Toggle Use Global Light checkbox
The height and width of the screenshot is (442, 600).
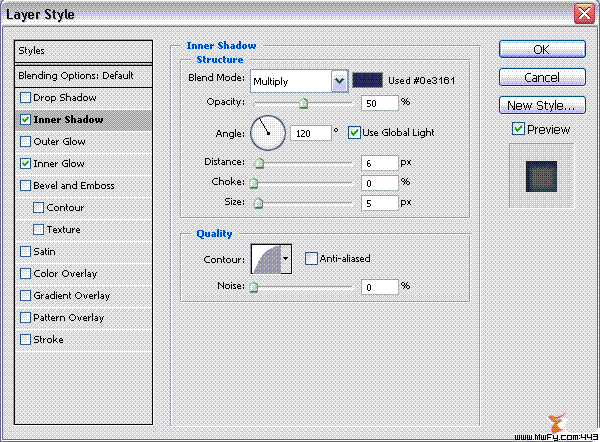pyautogui.click(x=354, y=133)
